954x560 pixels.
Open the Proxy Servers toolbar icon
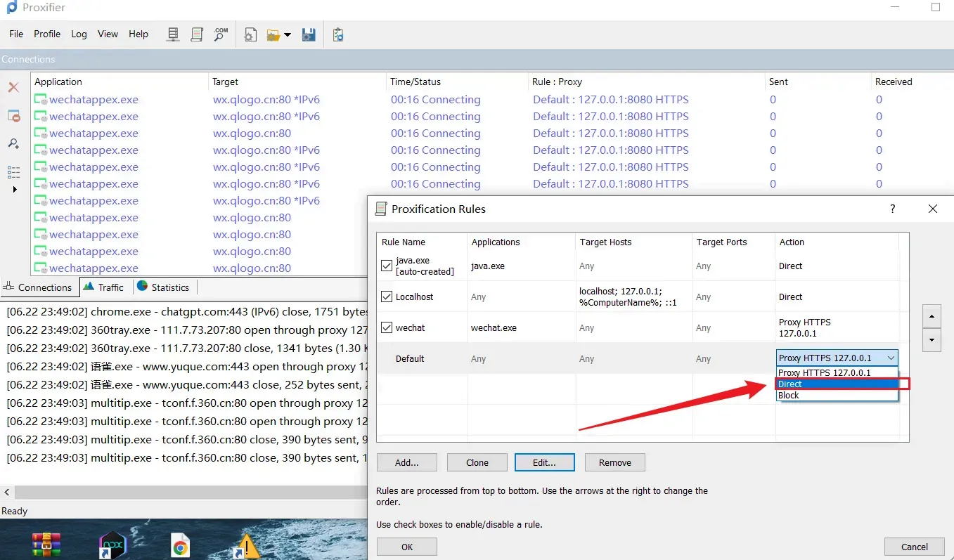173,34
